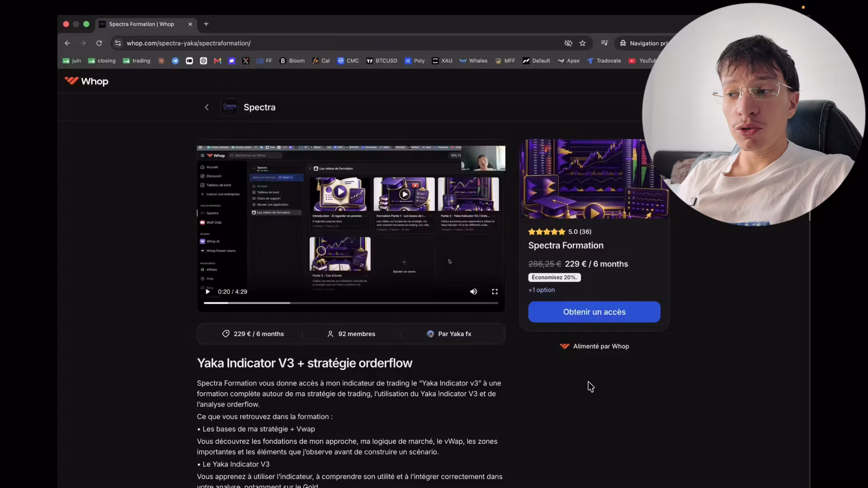Open the CMC bookmark

(348, 61)
